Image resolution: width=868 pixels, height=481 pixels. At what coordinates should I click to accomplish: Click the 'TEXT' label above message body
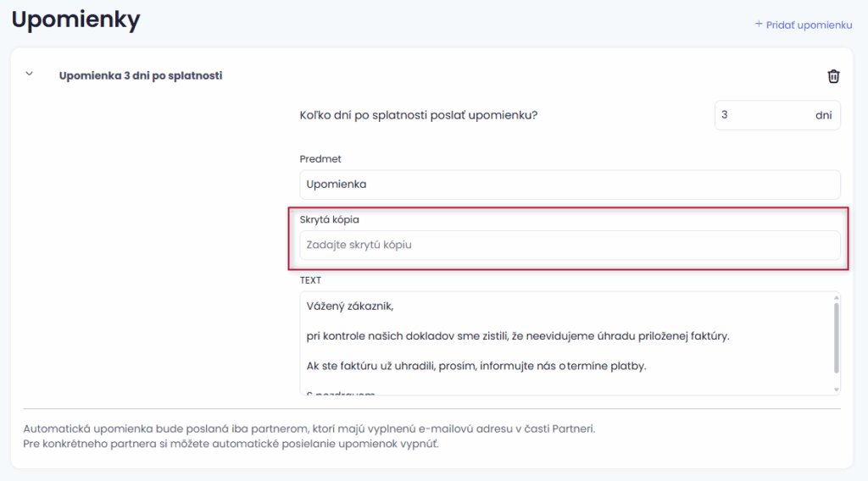310,279
